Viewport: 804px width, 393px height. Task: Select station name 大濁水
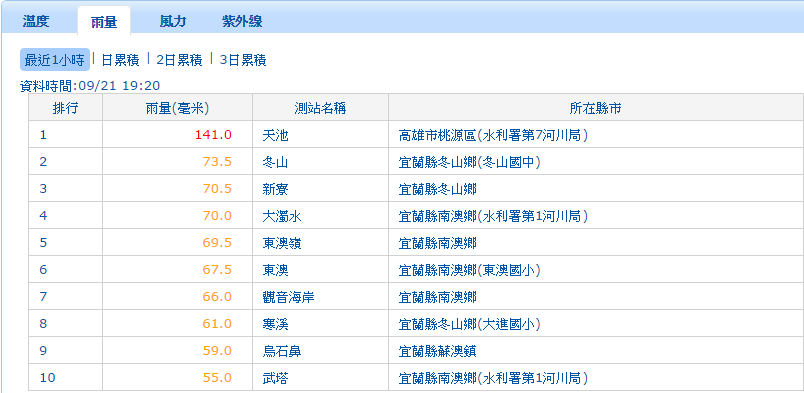click(282, 216)
